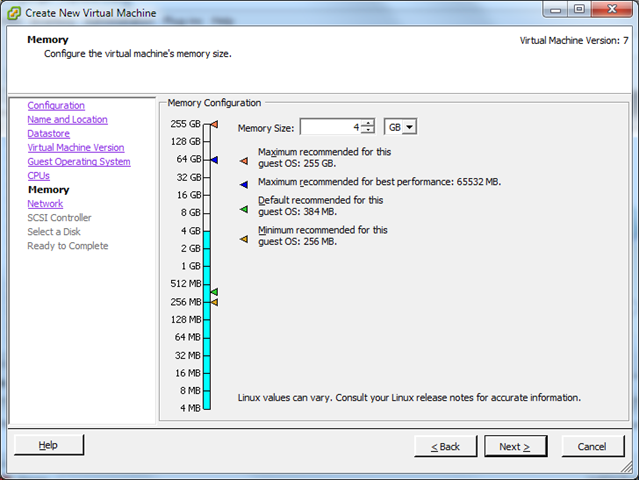Click the Help button
The height and width of the screenshot is (480, 639).
49,445
